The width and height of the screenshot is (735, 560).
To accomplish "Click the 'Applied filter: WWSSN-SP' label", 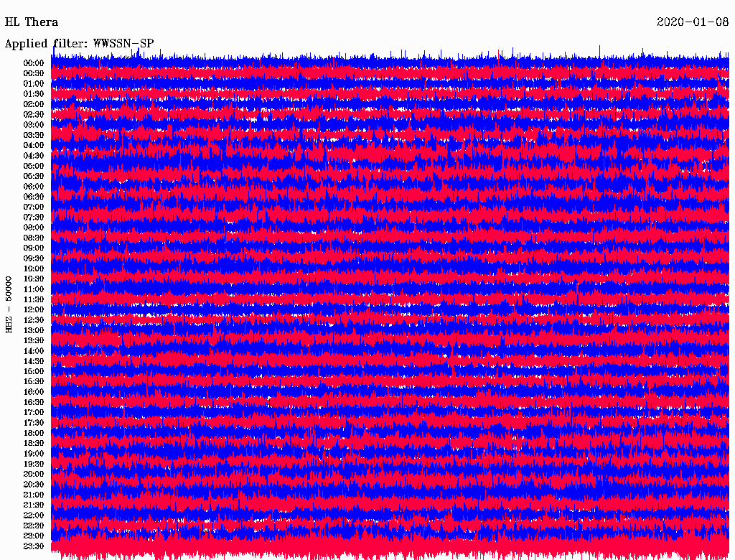I will point(79,44).
